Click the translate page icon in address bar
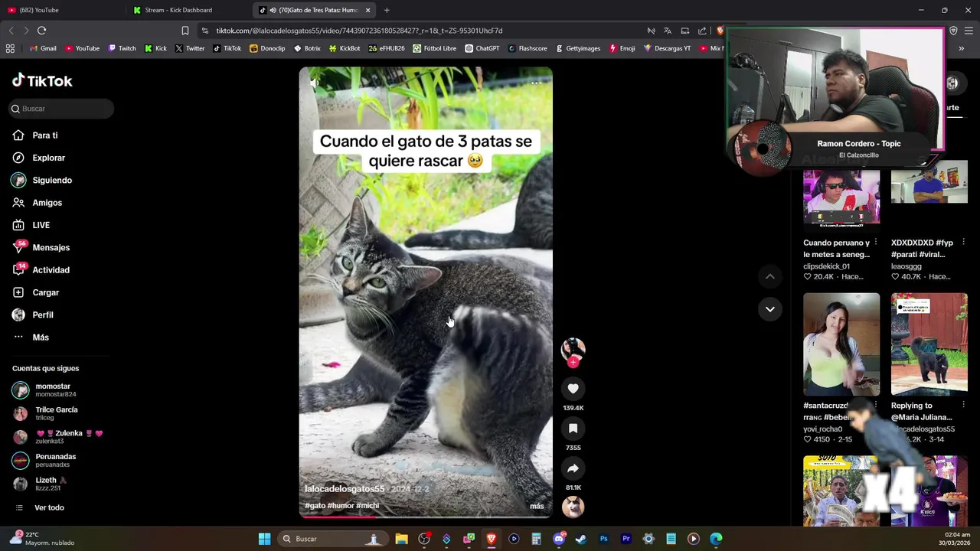 click(x=668, y=31)
